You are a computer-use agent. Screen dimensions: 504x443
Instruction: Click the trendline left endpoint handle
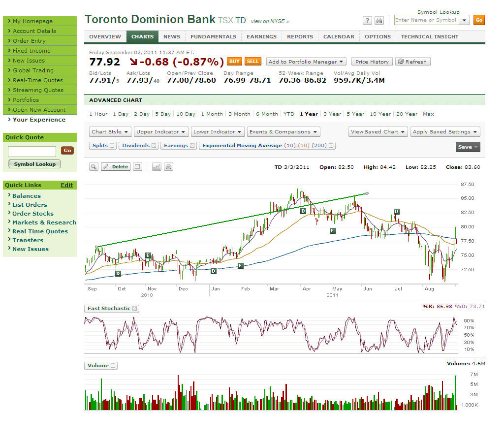coord(96,247)
